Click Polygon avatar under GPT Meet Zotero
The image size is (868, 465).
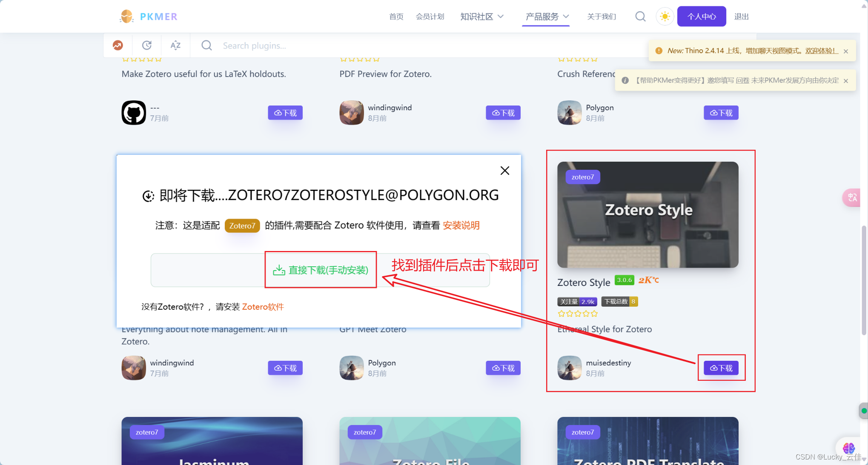pyautogui.click(x=352, y=368)
